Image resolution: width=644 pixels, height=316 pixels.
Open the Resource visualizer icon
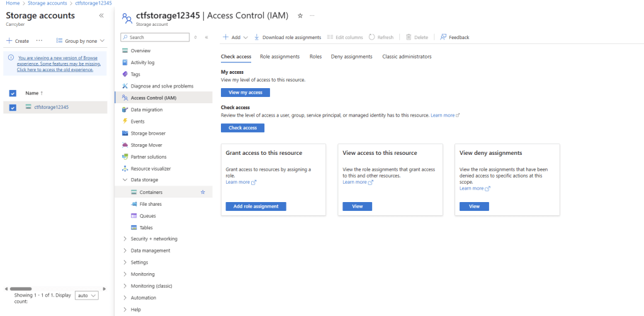coord(125,169)
